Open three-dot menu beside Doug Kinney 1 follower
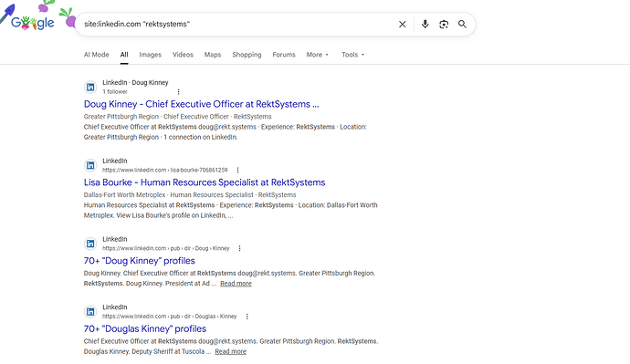 (178, 92)
